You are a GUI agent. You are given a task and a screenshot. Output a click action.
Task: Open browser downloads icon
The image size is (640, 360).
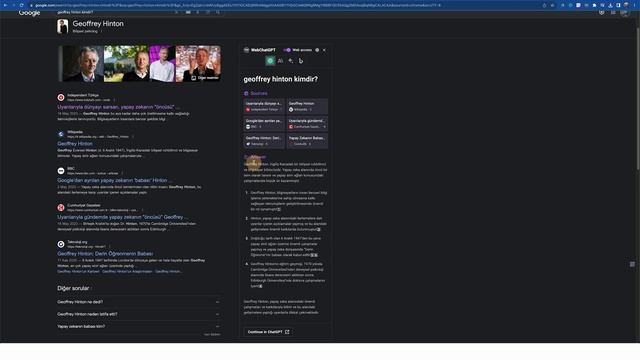610,5
